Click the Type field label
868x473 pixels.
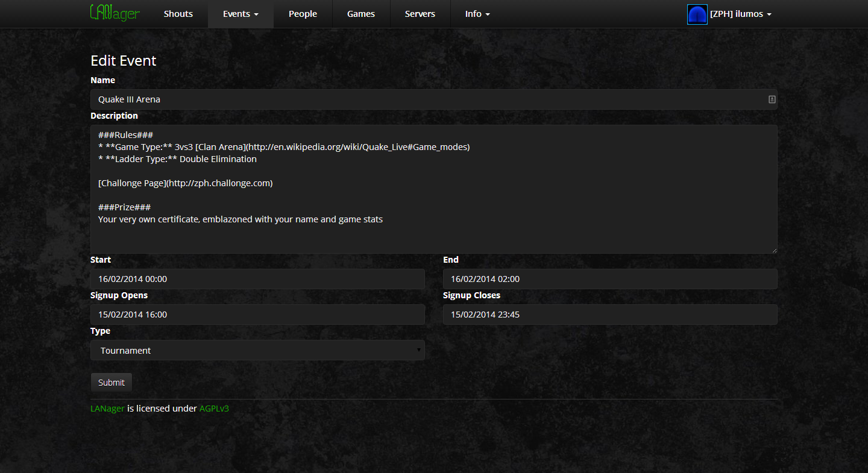click(100, 331)
